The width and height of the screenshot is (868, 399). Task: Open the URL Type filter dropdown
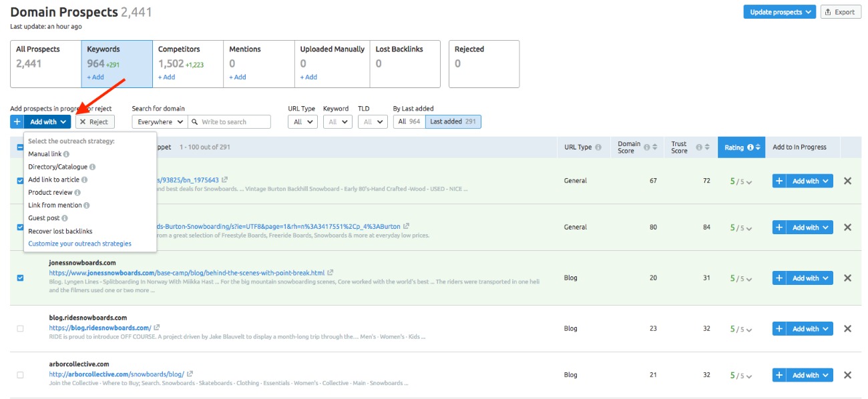point(302,122)
